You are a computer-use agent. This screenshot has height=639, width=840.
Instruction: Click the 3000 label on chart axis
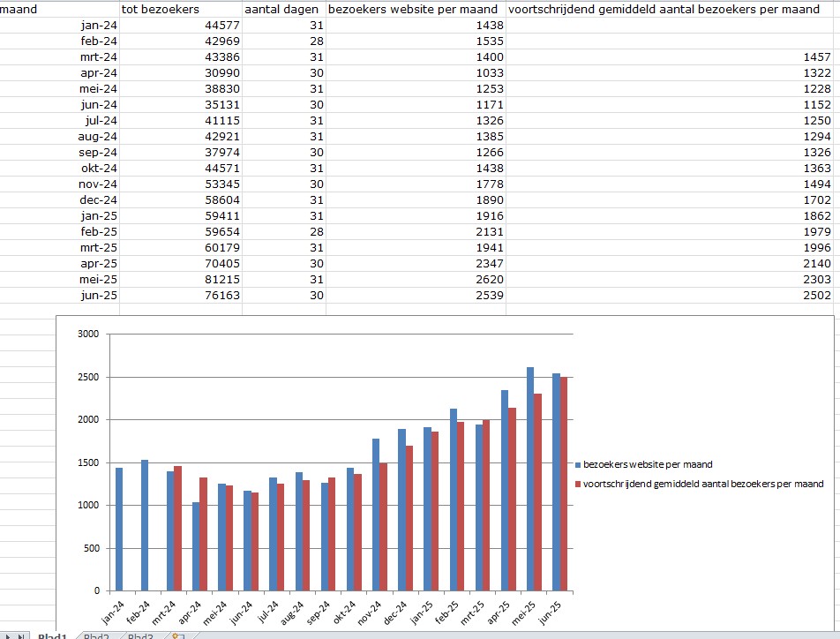[x=88, y=334]
